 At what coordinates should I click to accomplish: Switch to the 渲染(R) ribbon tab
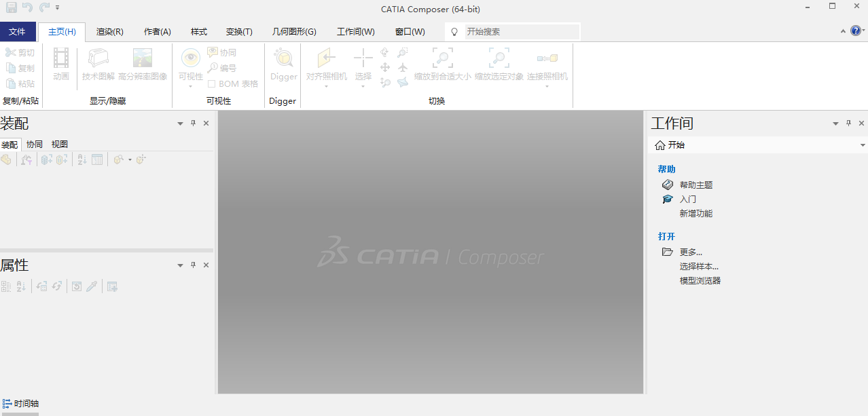point(110,32)
